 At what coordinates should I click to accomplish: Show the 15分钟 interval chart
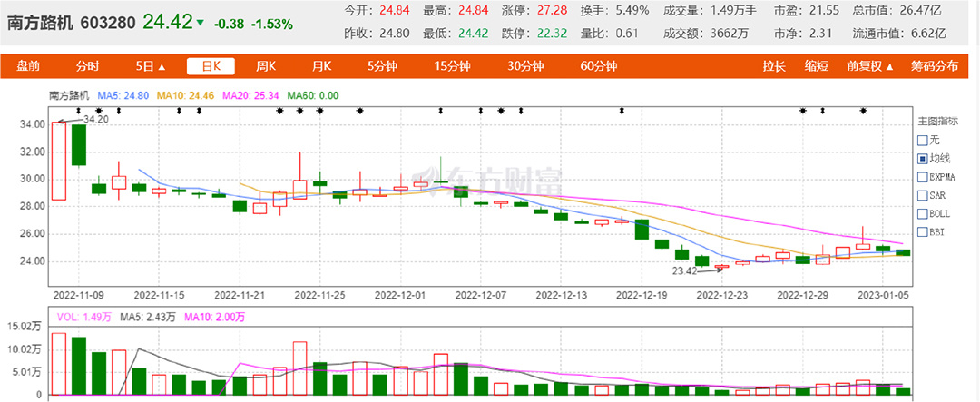(x=452, y=66)
